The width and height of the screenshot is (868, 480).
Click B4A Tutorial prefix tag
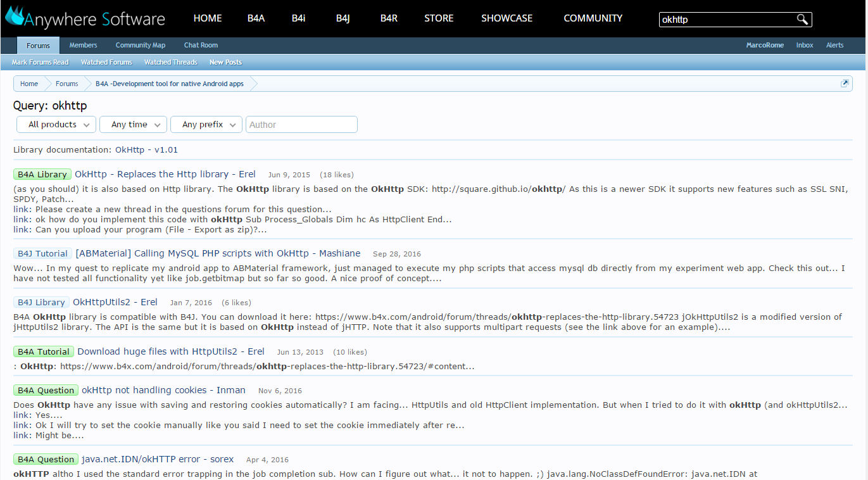[x=44, y=351]
